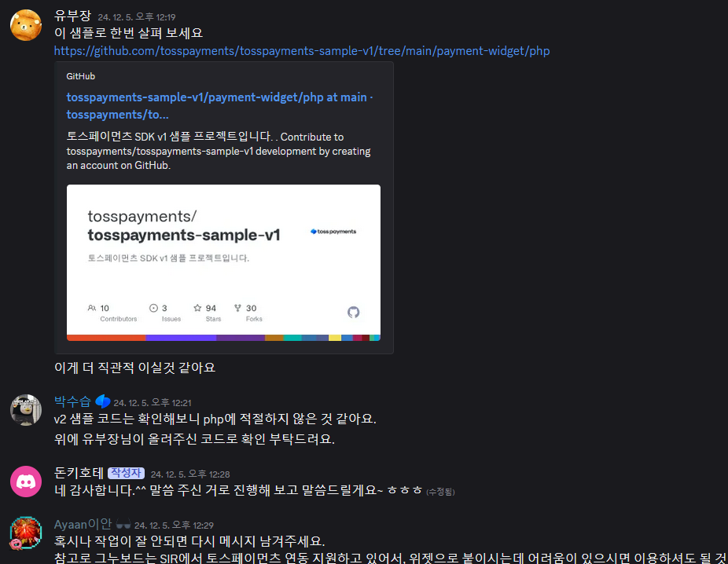Click the Ayaan이안 username
The width and height of the screenshot is (728, 564).
click(83, 524)
